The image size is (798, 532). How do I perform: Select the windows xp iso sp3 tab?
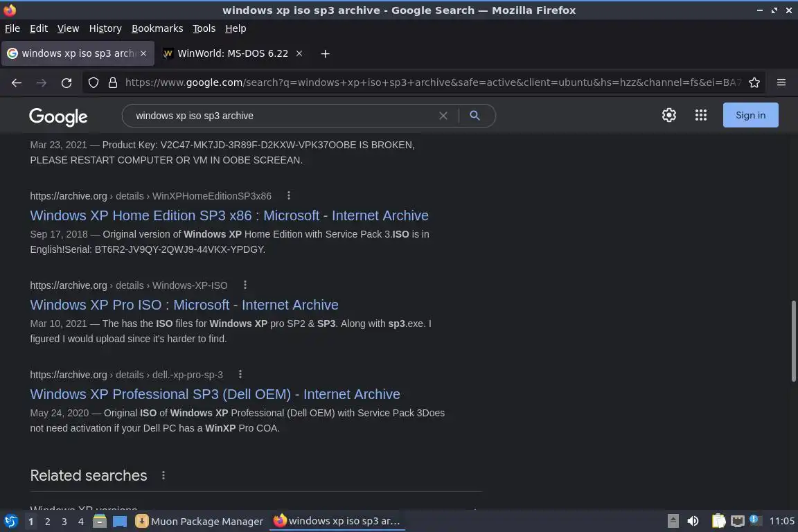[78, 53]
